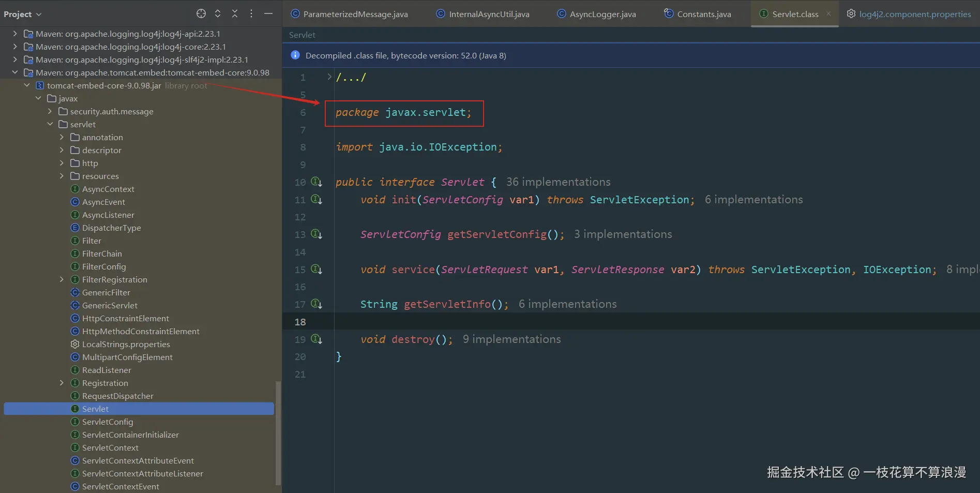The image size is (980, 493).
Task: Click the Expand All icon in Project panel
Action: pyautogui.click(x=218, y=14)
